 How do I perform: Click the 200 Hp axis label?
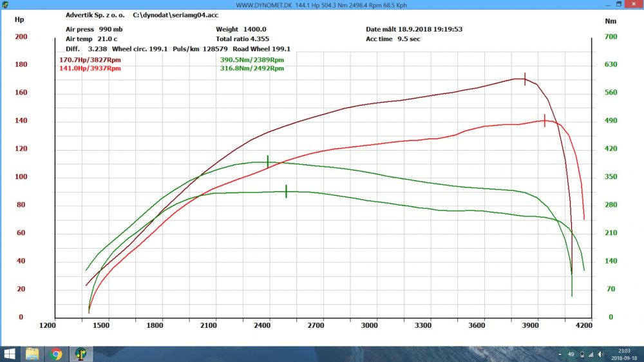click(x=21, y=37)
